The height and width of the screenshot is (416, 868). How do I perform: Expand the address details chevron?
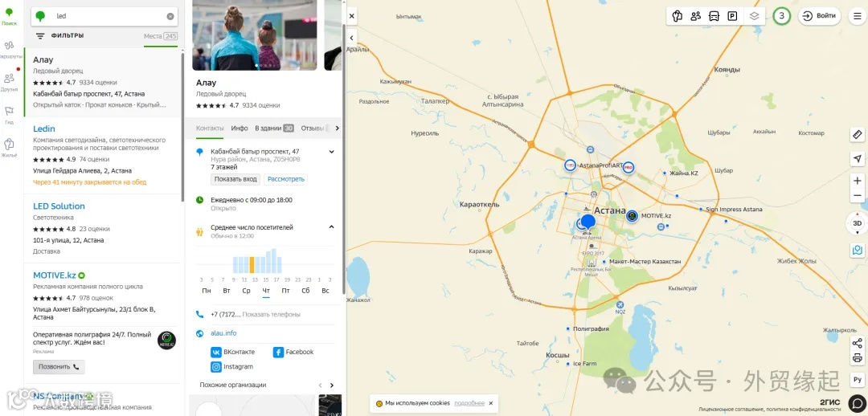332,152
